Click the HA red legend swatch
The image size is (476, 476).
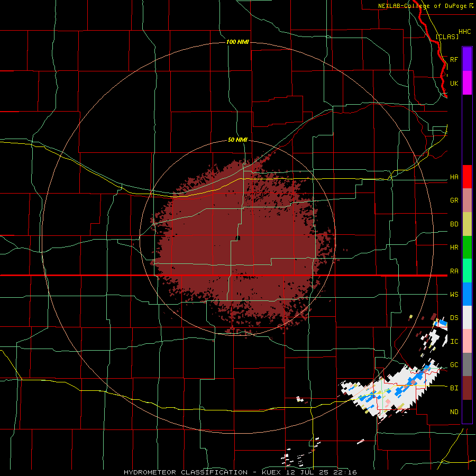pos(467,177)
